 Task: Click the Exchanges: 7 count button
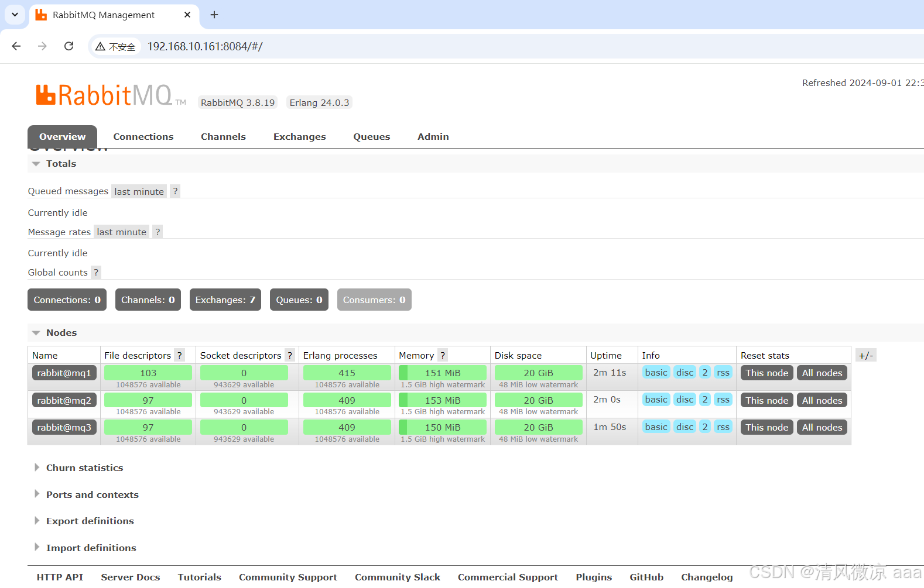[225, 300]
